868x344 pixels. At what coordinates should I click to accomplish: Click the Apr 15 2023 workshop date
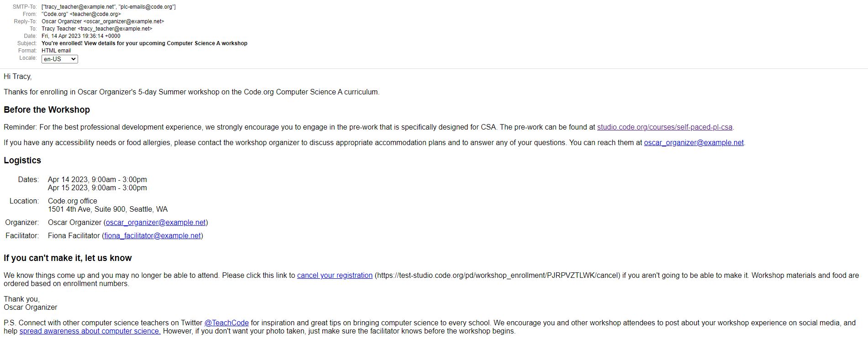tap(97, 188)
